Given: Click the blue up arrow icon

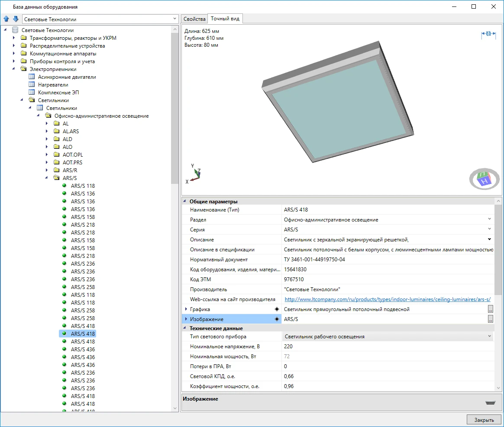Looking at the screenshot, I should (x=6, y=19).
